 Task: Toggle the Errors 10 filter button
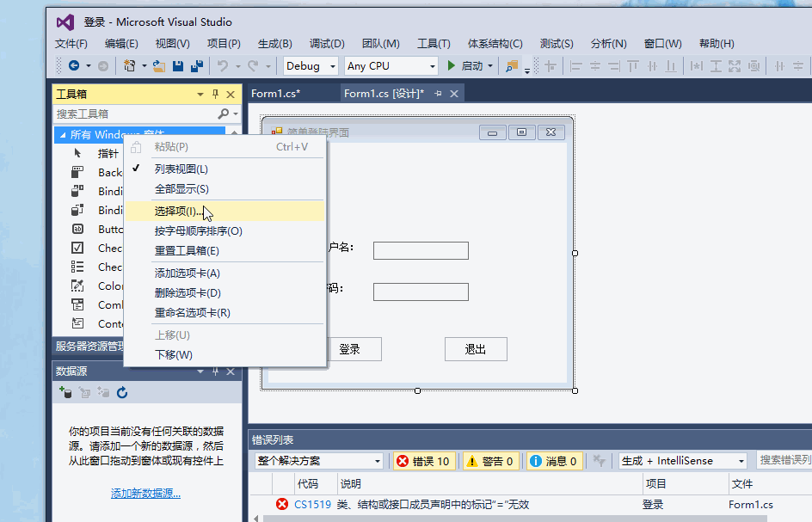tap(424, 461)
